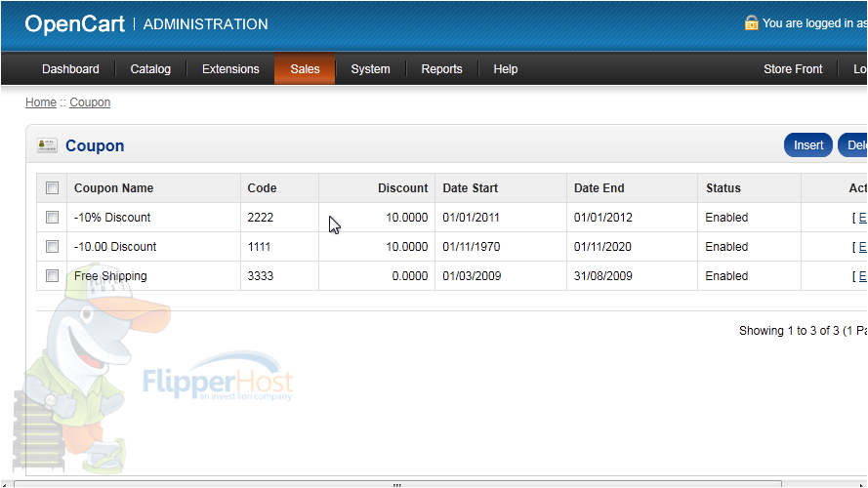Viewport: 868px width, 488px height.
Task: Check the Free Shipping coupon checkbox
Action: click(x=52, y=275)
